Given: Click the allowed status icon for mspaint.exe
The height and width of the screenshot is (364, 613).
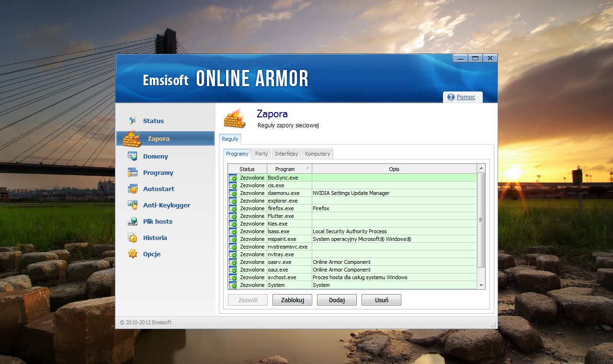Looking at the screenshot, I should [233, 239].
